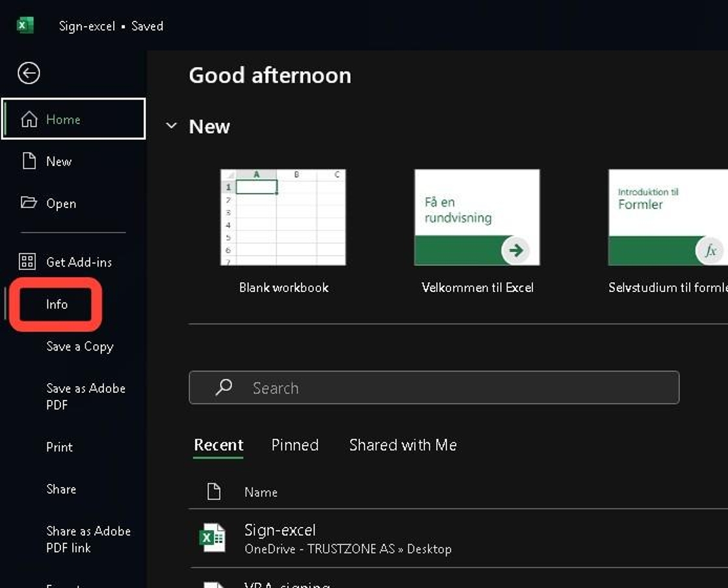728x588 pixels.
Task: Click the Get Add-ins grid icon
Action: (x=27, y=261)
